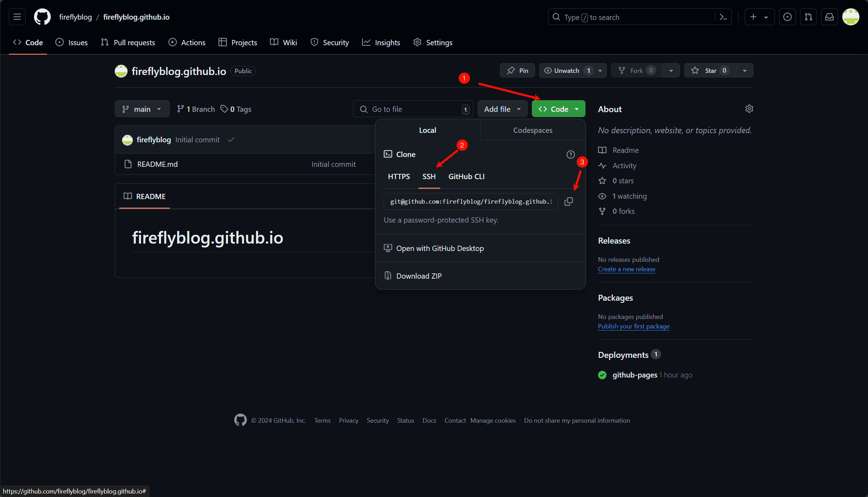Select the README tab in file viewer

(144, 196)
